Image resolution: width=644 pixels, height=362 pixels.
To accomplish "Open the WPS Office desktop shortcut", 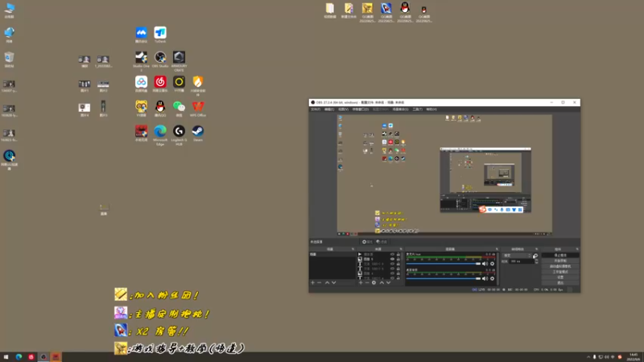I will pyautogui.click(x=197, y=109).
